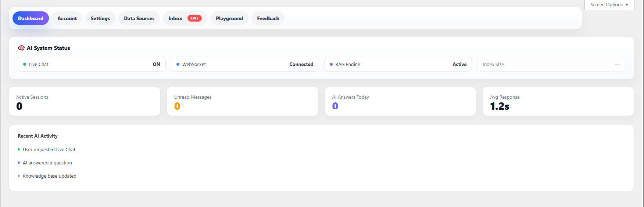The image size is (644, 207).
Task: Expand the Screen Options dropdown
Action: pyautogui.click(x=609, y=5)
